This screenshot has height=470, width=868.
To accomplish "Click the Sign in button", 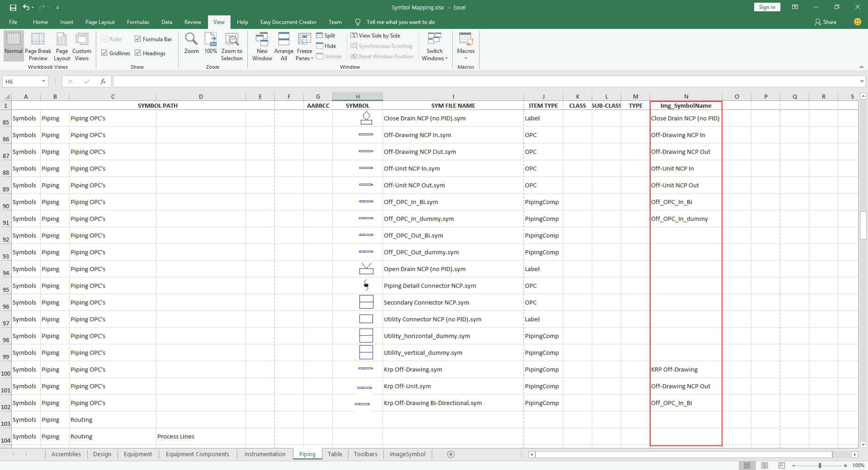I will 767,7.
